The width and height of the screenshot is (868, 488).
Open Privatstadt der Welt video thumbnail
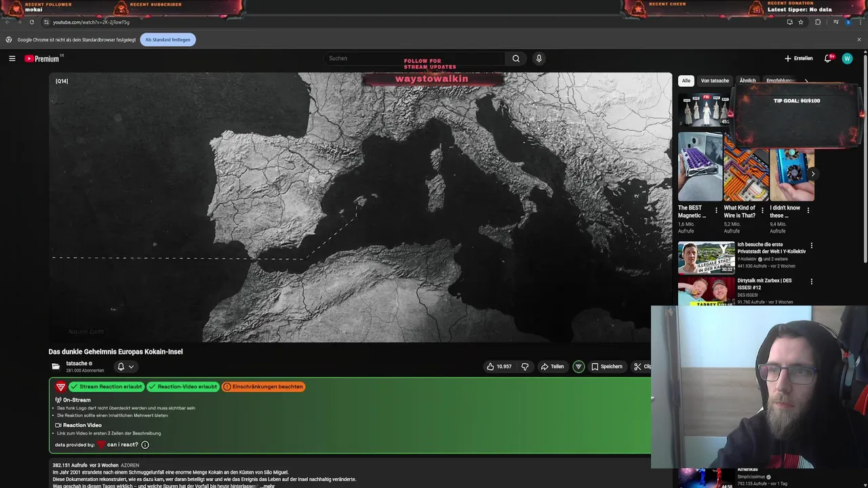click(706, 258)
